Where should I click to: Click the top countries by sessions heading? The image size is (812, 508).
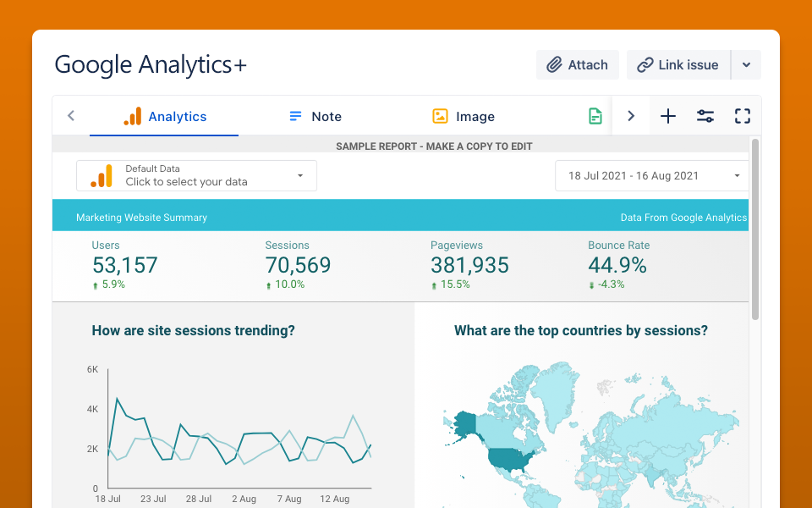point(581,330)
